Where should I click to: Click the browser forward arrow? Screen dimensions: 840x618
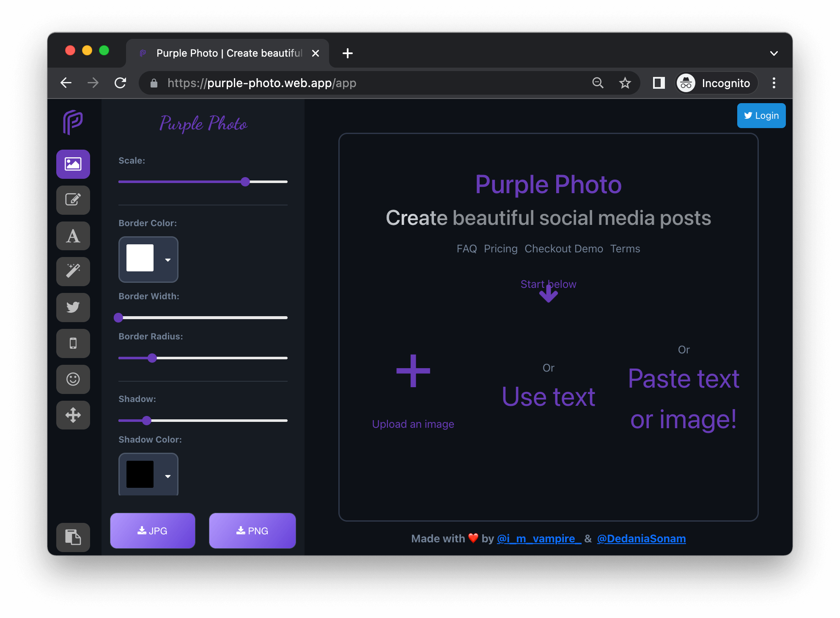coord(93,83)
